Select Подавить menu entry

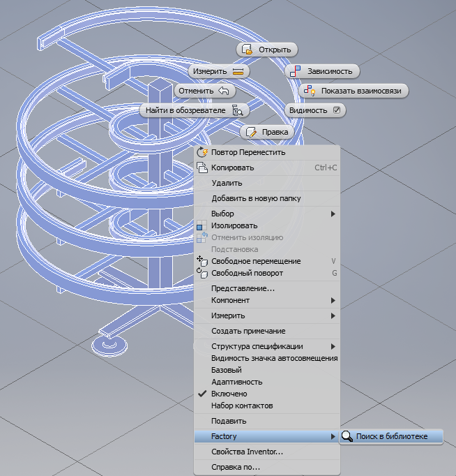267,421
